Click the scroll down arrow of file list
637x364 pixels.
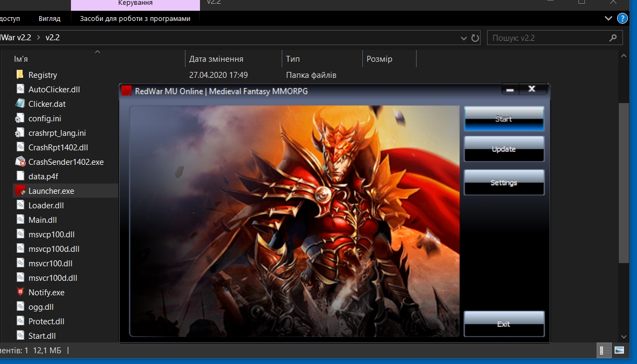(x=624, y=337)
